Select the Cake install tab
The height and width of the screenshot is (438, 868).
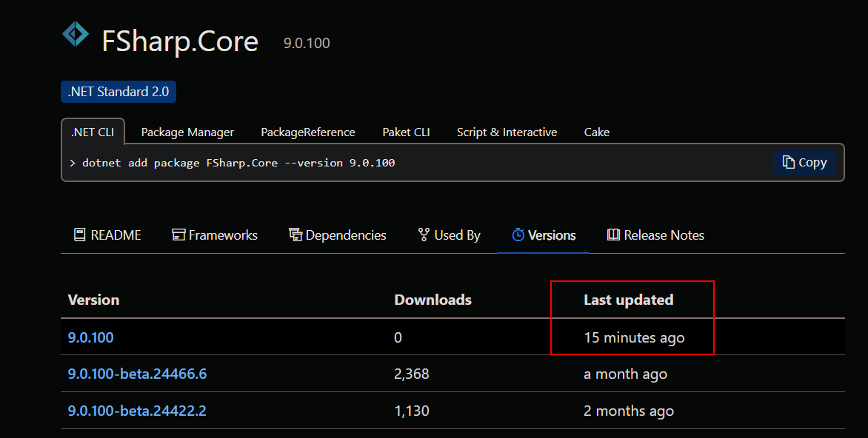pyautogui.click(x=596, y=132)
